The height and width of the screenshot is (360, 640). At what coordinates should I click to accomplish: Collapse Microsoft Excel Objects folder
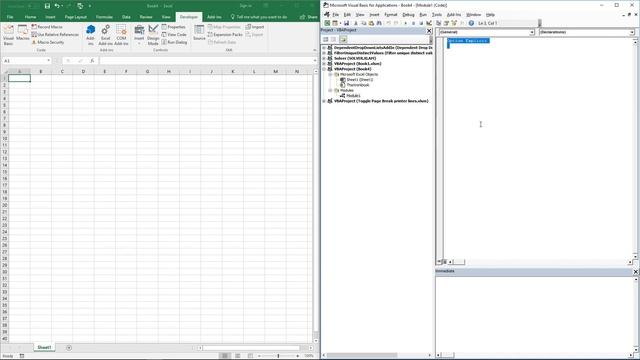[331, 75]
